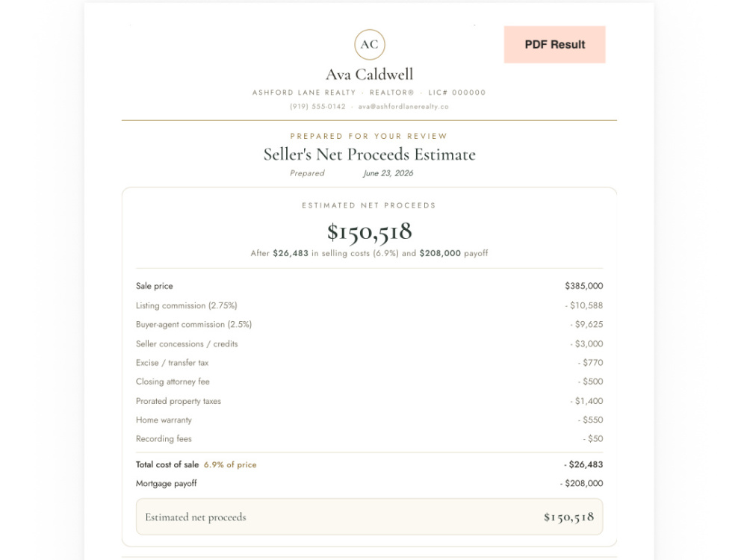Click the Buyer-agent commission (2.5%) line
The image size is (747, 560).
(x=369, y=324)
